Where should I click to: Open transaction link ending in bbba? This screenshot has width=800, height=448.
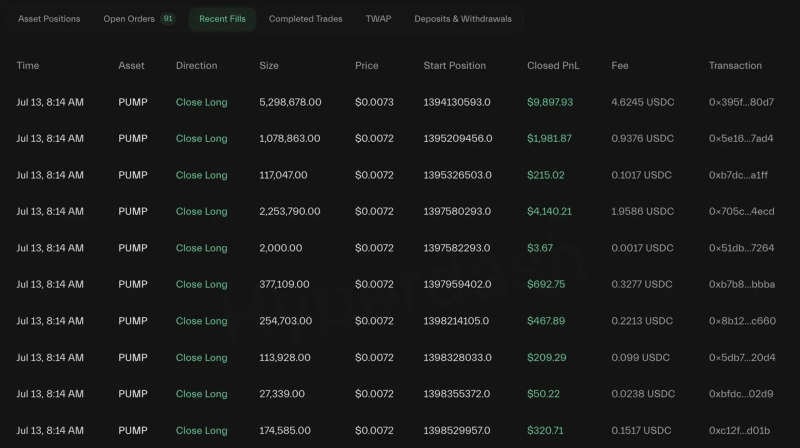tap(741, 285)
